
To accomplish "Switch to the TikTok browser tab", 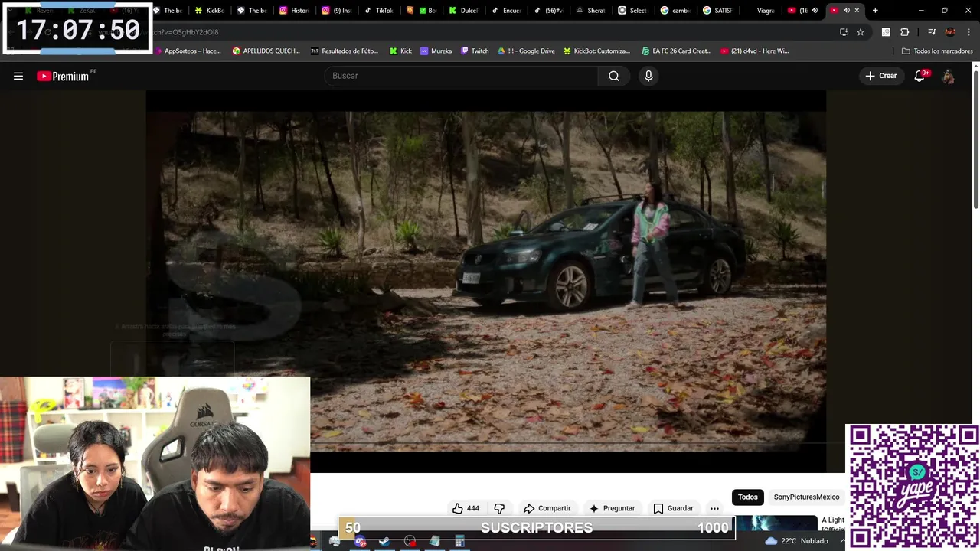I will click(x=377, y=11).
